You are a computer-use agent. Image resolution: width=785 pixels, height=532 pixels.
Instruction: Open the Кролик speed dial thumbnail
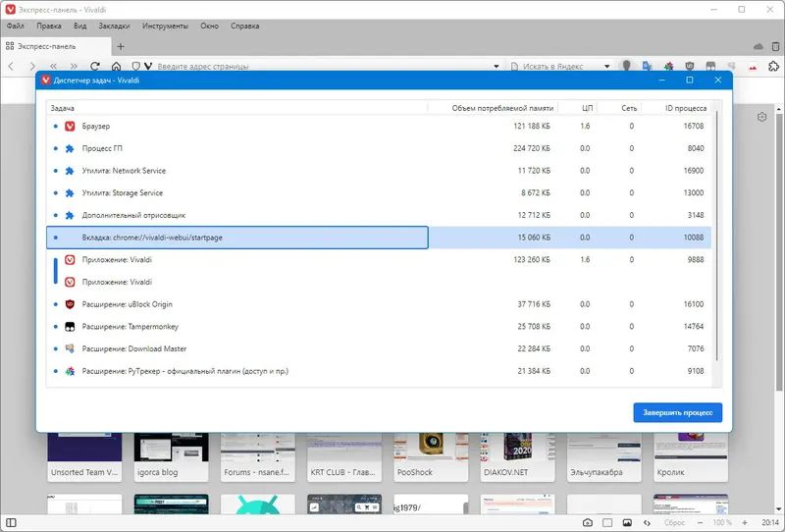click(691, 457)
